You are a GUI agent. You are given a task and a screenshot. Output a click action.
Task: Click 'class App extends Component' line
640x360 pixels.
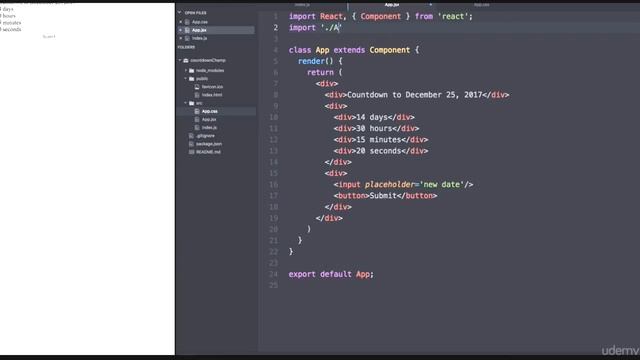(x=353, y=50)
